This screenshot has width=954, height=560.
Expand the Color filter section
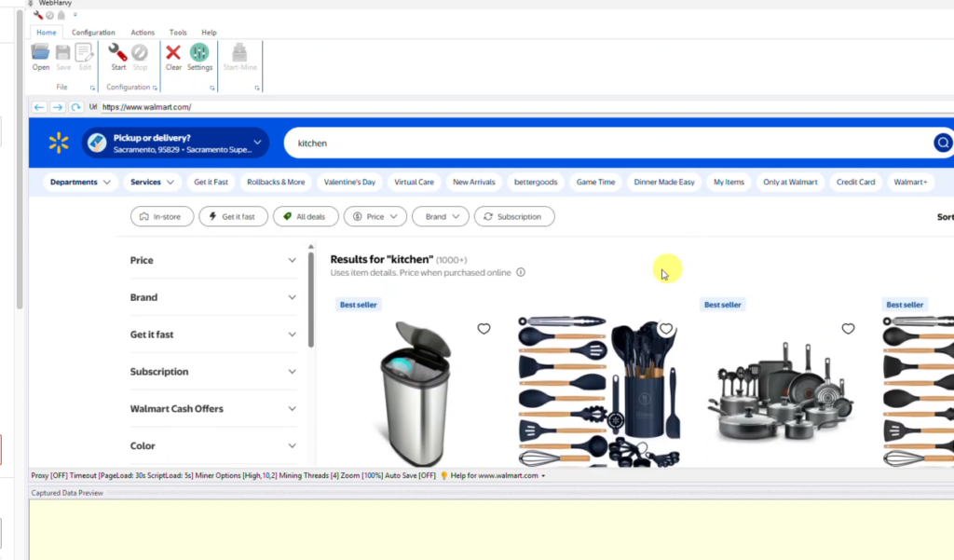click(213, 445)
